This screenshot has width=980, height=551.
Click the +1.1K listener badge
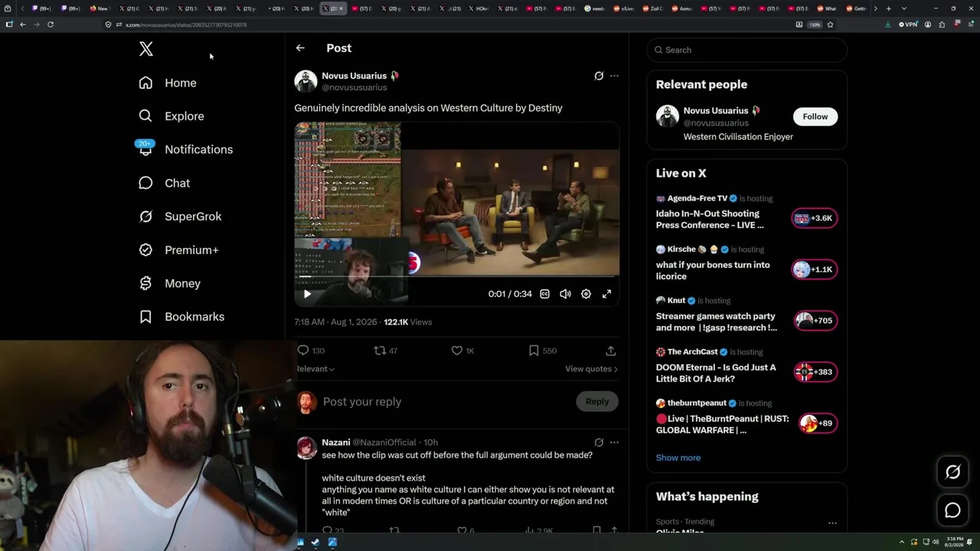815,269
